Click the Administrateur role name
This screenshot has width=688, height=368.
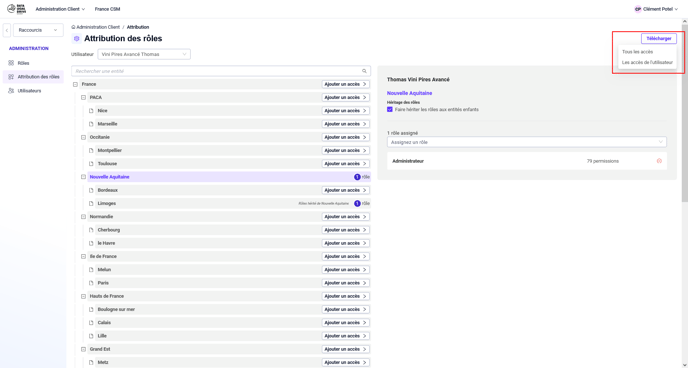click(x=408, y=161)
